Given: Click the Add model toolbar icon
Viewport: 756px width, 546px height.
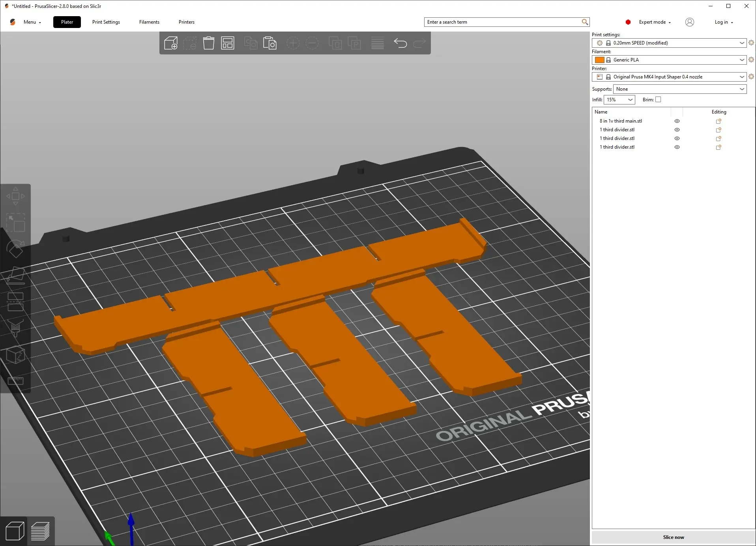Looking at the screenshot, I should [171, 43].
